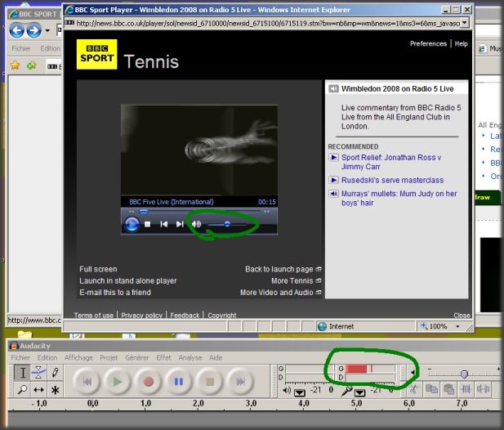Open the Projet menu in Audacity
Viewport: 504px width, 430px height.
[x=109, y=357]
